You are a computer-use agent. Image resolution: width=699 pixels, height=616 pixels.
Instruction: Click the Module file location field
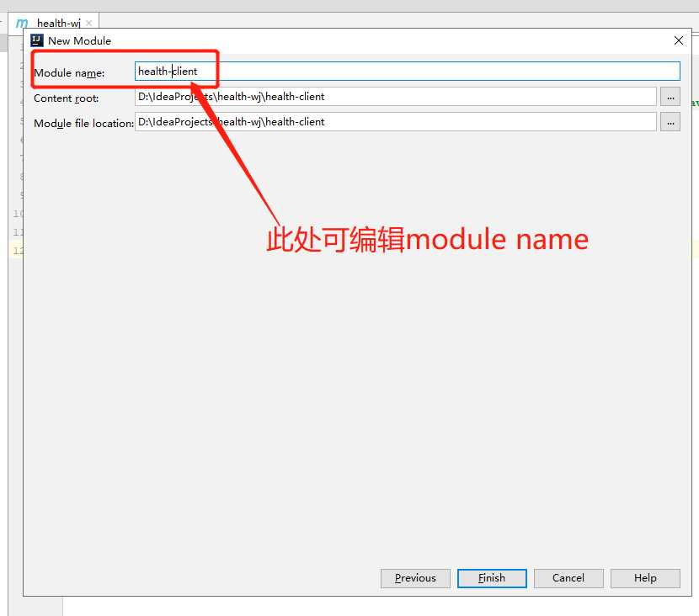click(396, 122)
